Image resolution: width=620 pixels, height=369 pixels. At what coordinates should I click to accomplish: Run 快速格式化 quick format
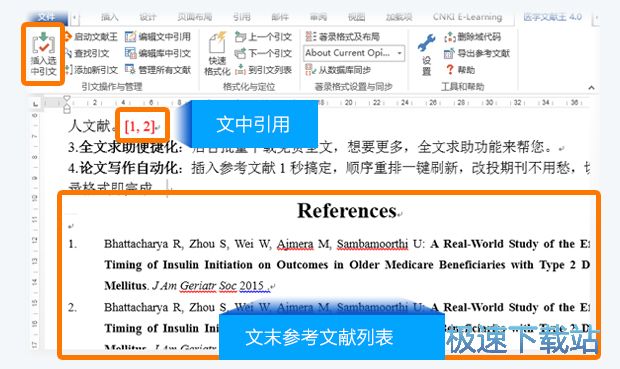(217, 54)
